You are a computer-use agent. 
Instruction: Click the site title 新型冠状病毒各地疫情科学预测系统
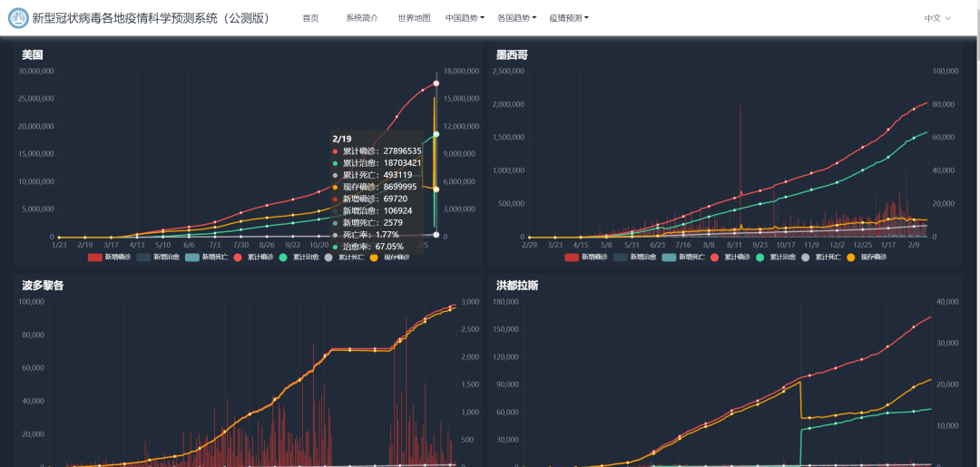click(x=151, y=18)
